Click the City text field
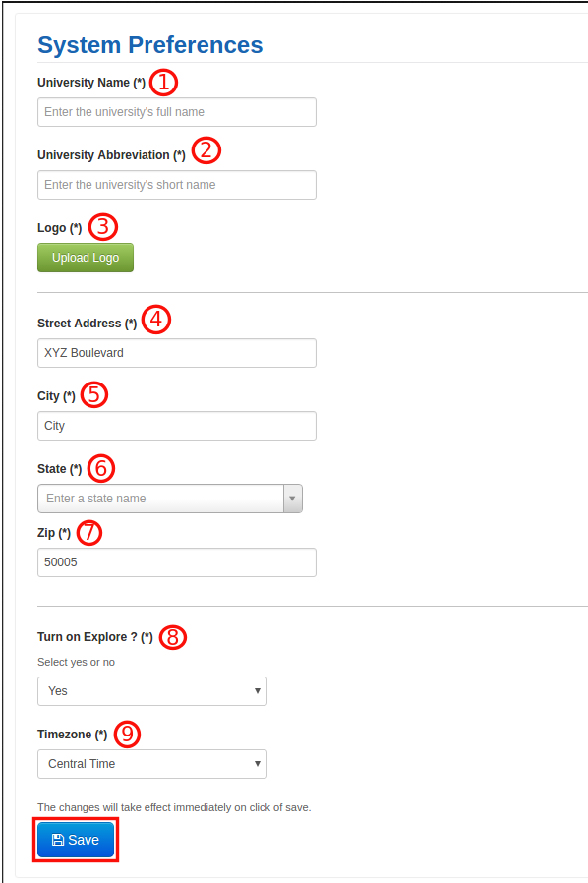The image size is (588, 883). [177, 426]
